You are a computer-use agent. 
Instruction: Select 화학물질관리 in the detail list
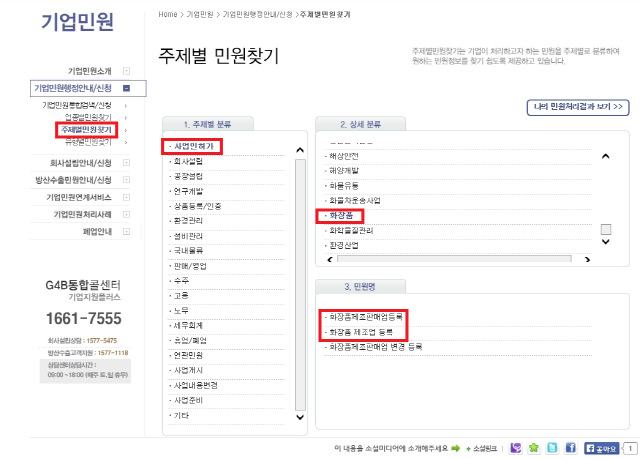pyautogui.click(x=351, y=231)
